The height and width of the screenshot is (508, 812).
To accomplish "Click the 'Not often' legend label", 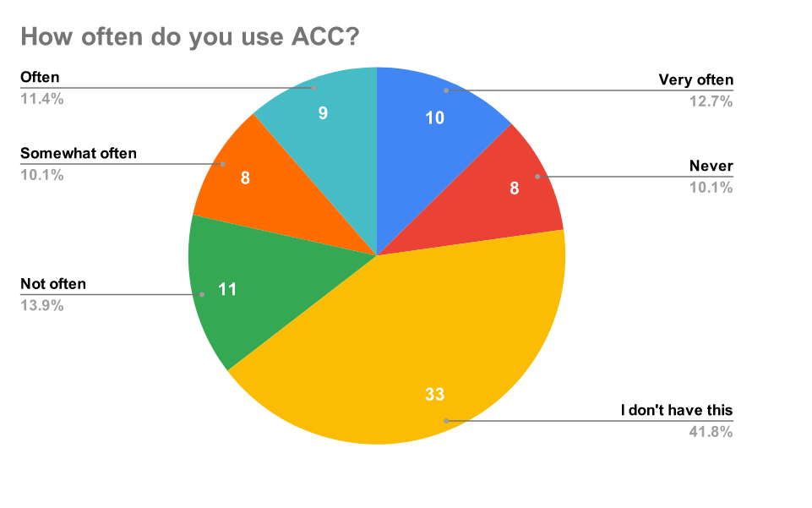I will pyautogui.click(x=52, y=283).
